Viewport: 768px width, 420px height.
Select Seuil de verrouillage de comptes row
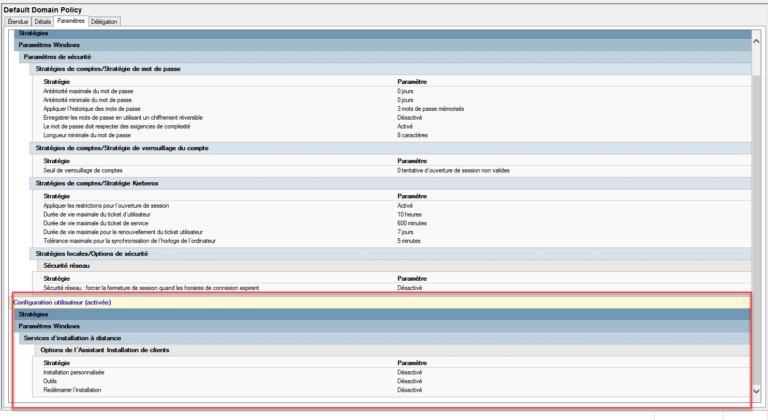(x=392, y=171)
